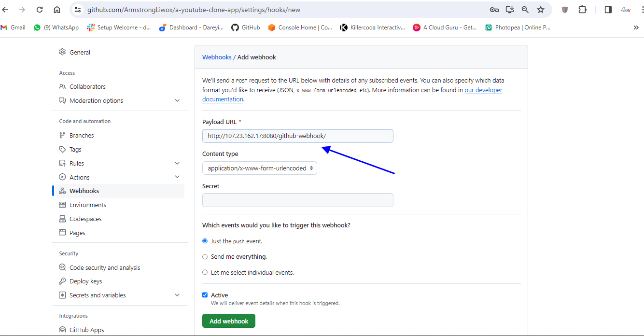Click into the Secret input field
This screenshot has width=644, height=336.
tap(297, 200)
